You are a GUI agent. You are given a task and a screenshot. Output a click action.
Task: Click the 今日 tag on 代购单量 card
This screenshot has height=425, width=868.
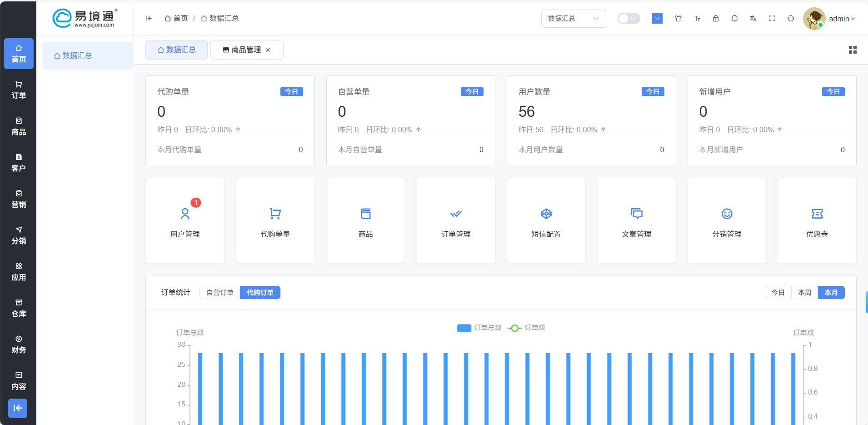click(x=291, y=91)
